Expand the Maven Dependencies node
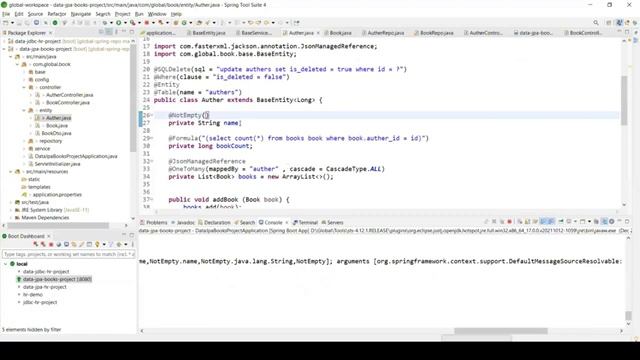640x360 pixels. click(11, 218)
